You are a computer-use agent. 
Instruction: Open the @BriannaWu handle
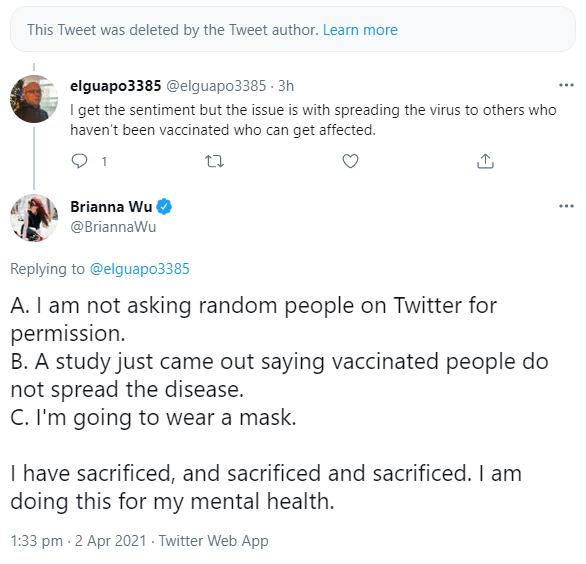[x=113, y=227]
